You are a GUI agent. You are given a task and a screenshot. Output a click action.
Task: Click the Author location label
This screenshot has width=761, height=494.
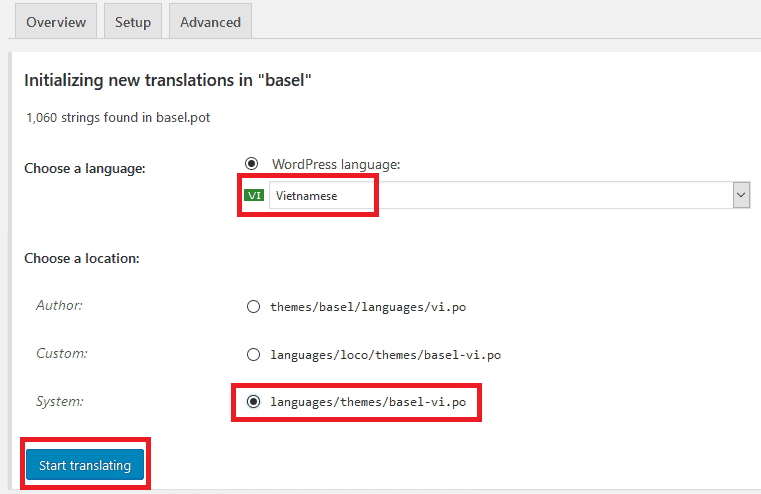(x=59, y=305)
